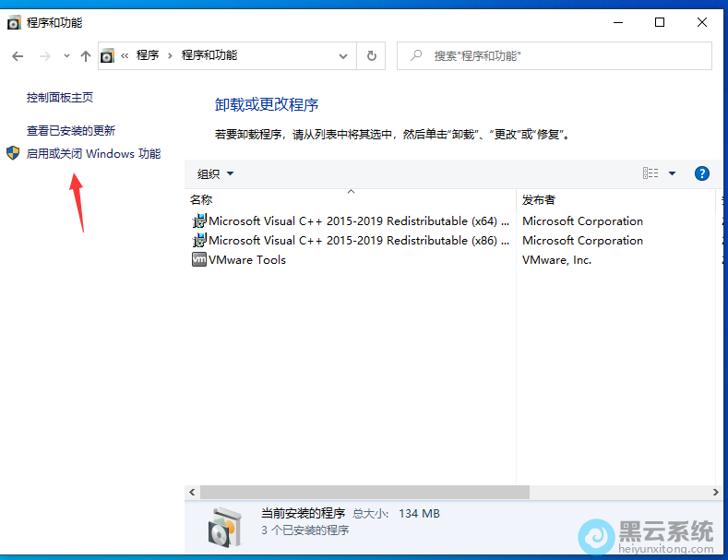Open 启用或关闭 Windows 功能 link
This screenshot has height=560, width=728.
[x=93, y=154]
